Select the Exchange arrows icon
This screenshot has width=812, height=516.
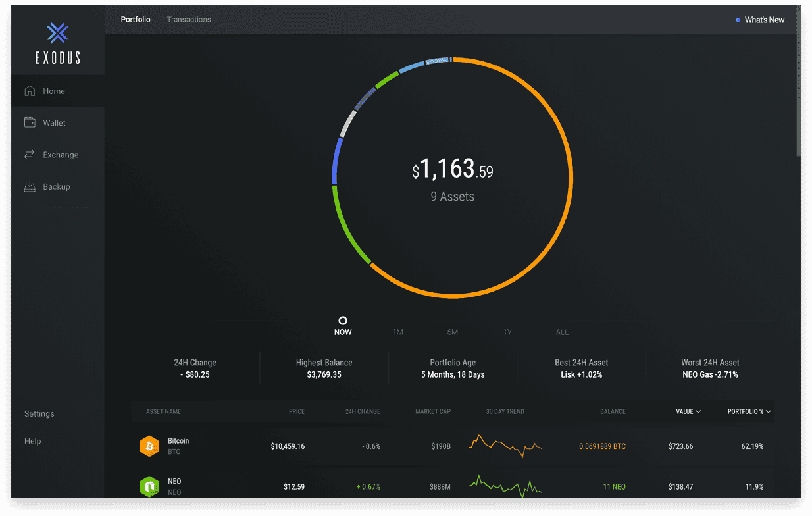[30, 155]
